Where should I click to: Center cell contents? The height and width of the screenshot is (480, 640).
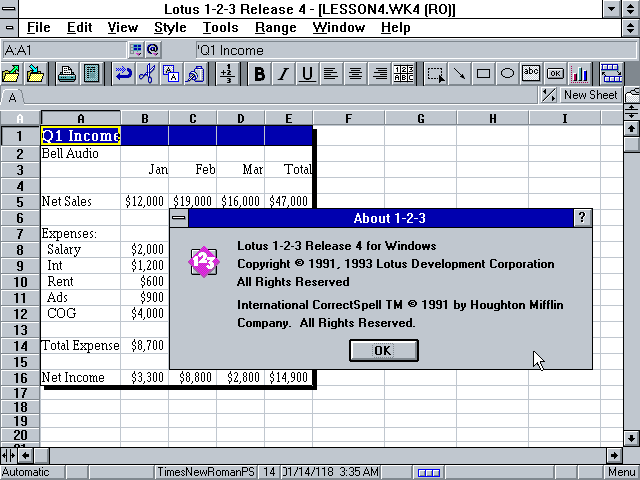(355, 74)
